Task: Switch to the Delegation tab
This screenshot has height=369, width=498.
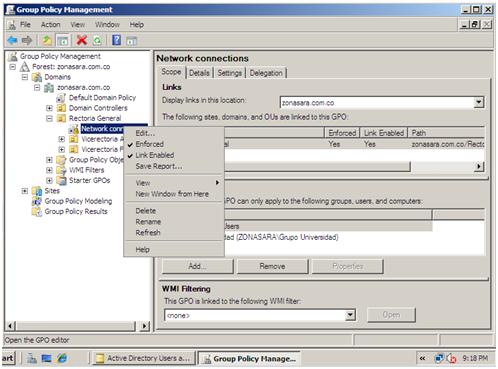Action: (266, 73)
